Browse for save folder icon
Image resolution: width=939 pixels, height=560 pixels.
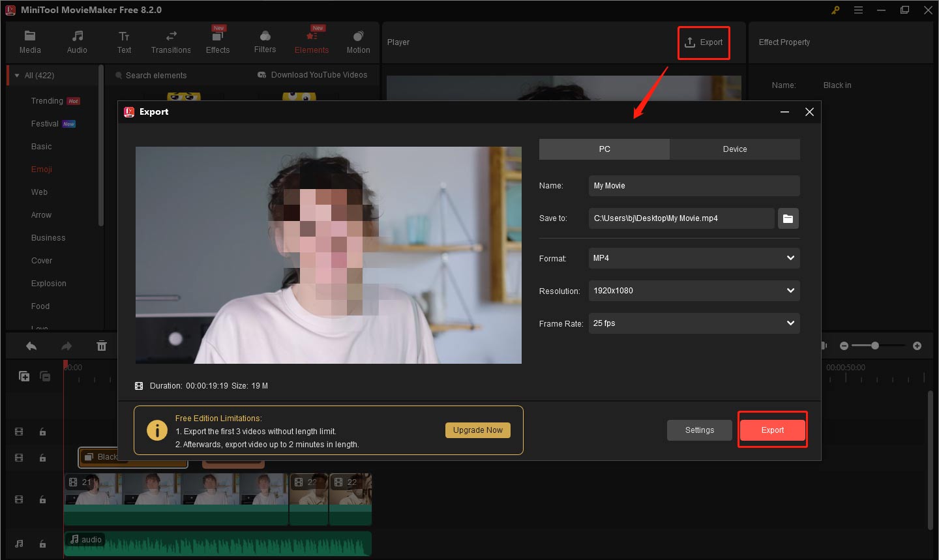click(788, 218)
